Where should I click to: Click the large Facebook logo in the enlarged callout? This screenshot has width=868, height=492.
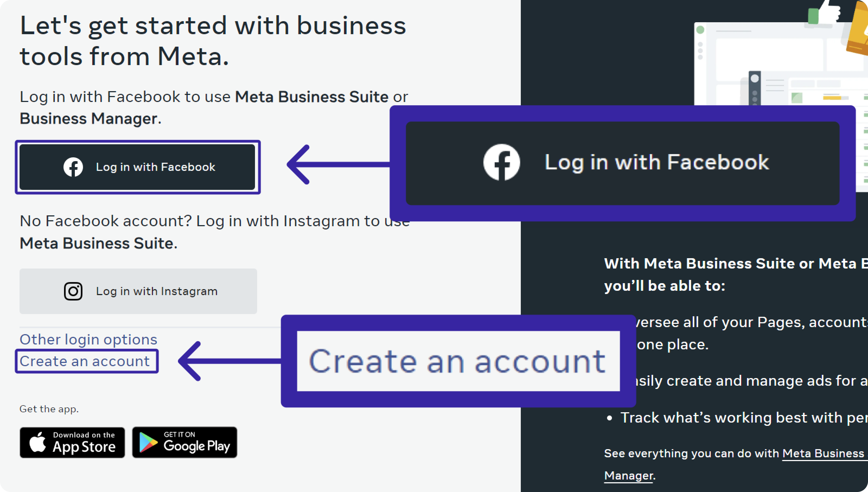502,162
